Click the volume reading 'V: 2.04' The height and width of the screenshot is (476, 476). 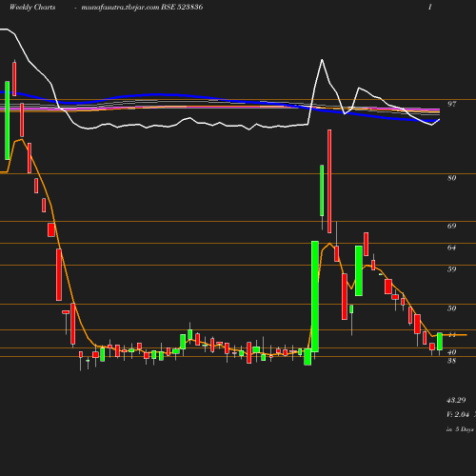(458, 414)
